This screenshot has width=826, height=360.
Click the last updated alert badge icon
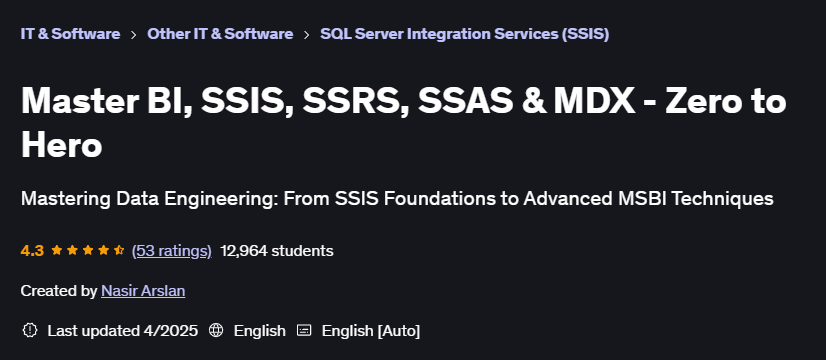[30, 331]
